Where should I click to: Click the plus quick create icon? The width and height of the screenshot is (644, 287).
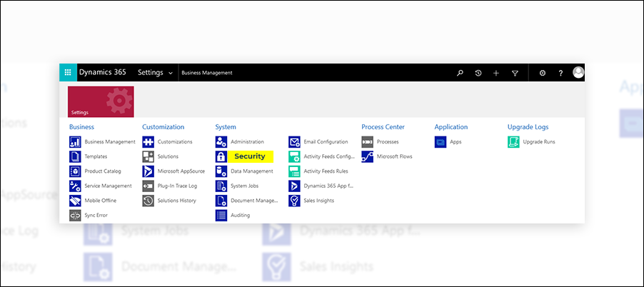click(496, 73)
